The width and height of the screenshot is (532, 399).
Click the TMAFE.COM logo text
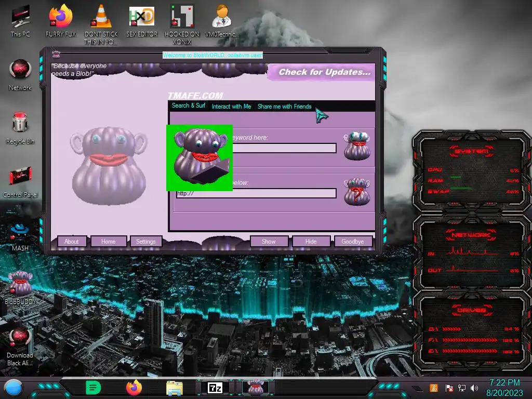tap(195, 96)
